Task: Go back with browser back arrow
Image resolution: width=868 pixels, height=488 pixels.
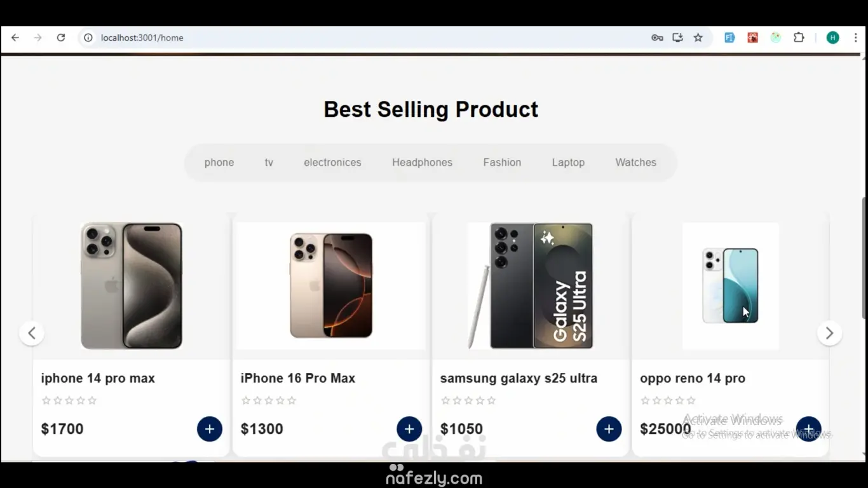Action: click(15, 37)
